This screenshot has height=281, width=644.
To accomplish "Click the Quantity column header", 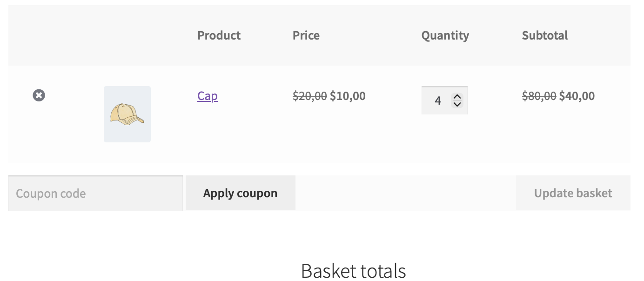I will click(x=445, y=35).
